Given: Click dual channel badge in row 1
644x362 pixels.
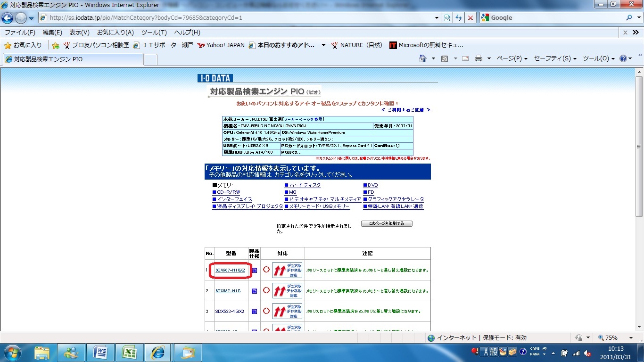Looking at the screenshot, I should (x=287, y=270).
